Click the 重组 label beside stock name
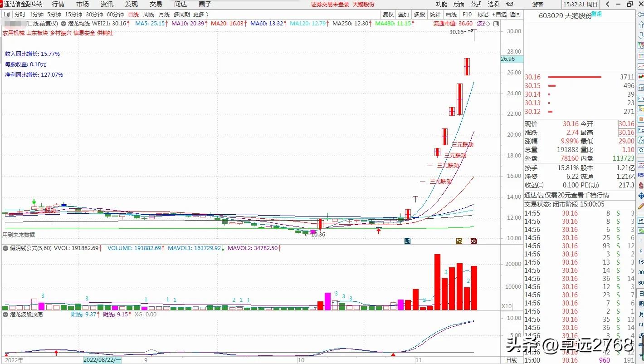This screenshot has height=364, width=644. [x=597, y=14]
